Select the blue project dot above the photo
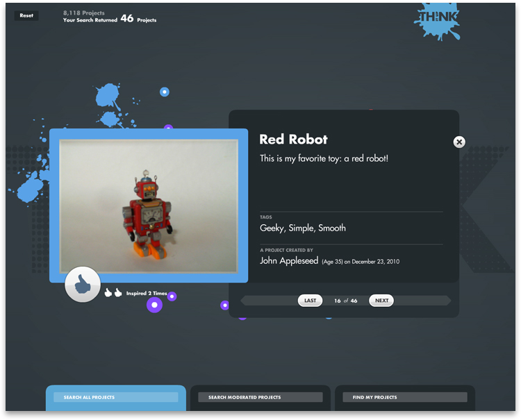This screenshot has height=420, width=521. point(165,92)
